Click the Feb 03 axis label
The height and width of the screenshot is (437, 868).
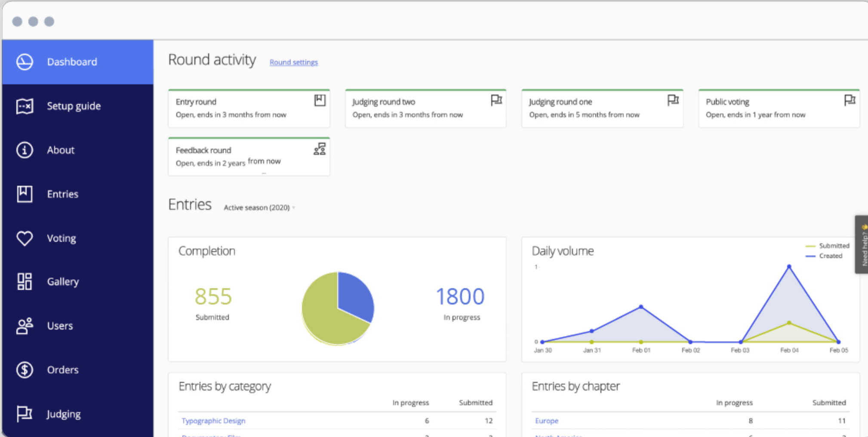tap(740, 351)
